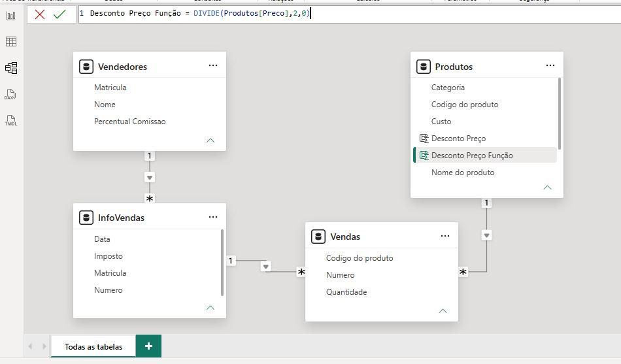Collapse the InfoVendas table card

(x=210, y=308)
